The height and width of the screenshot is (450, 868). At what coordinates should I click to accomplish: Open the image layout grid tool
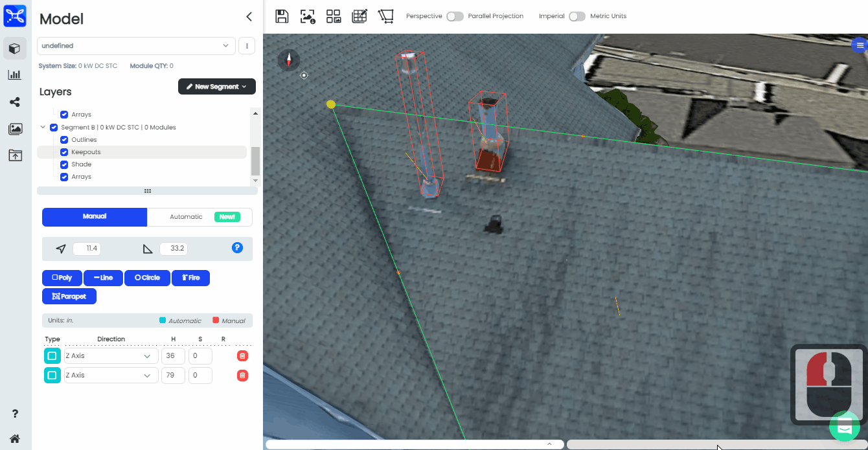click(x=334, y=16)
